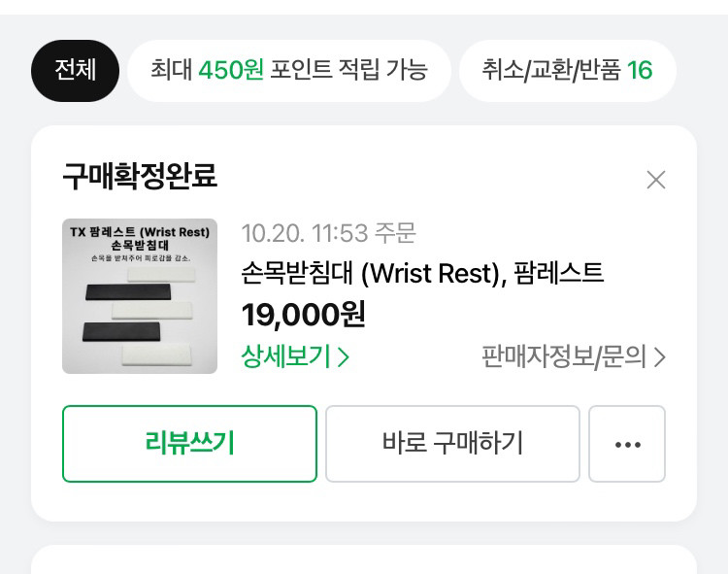
Task: Click the green 16 count on 취소/교환/반품
Action: (640, 71)
